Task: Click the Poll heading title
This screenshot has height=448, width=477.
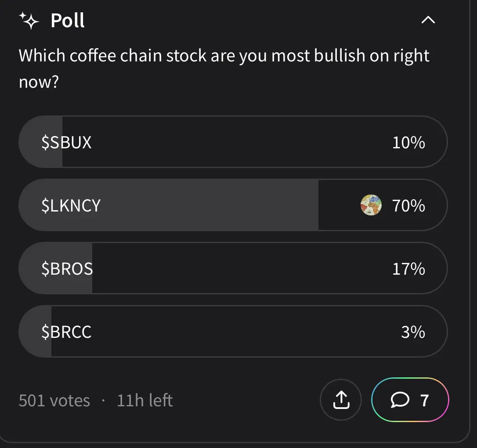Action: (x=68, y=20)
